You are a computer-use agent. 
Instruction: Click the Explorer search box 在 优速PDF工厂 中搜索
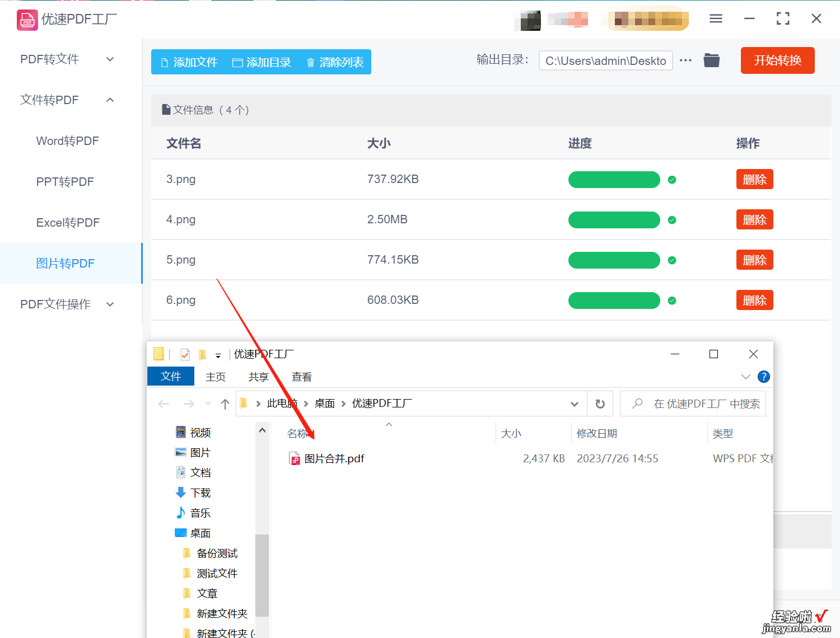(693, 404)
